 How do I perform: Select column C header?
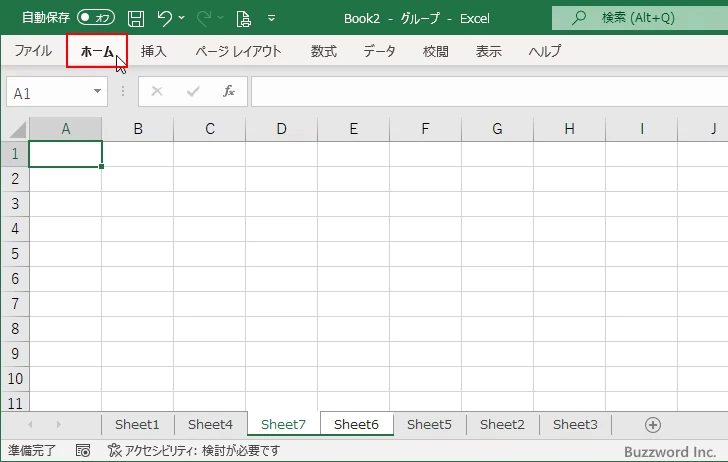[x=210, y=129]
